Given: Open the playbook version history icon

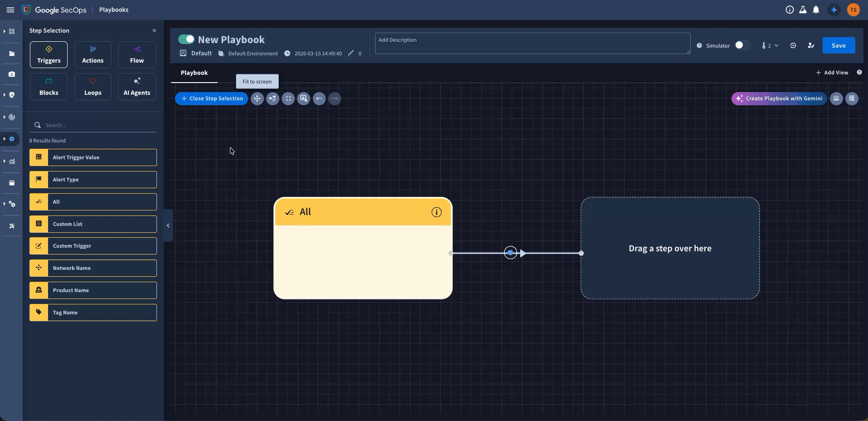Looking at the screenshot, I should pyautogui.click(x=793, y=45).
